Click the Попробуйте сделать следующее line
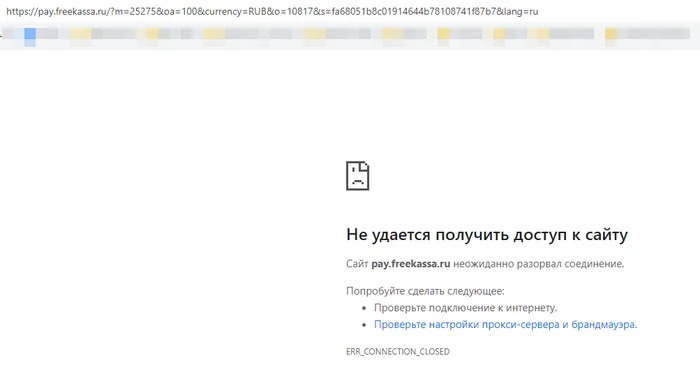Screen dimensions: 700x372 click(x=425, y=291)
